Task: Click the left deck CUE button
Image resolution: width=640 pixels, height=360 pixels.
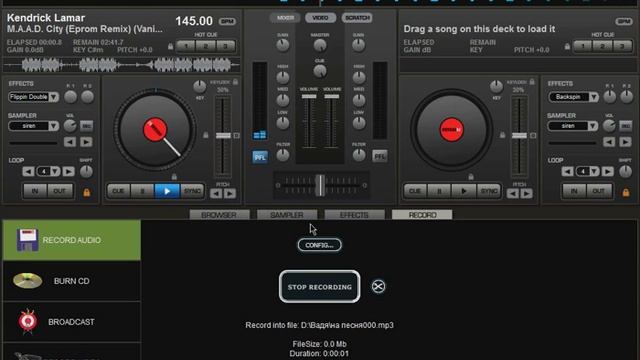Action: 118,191
